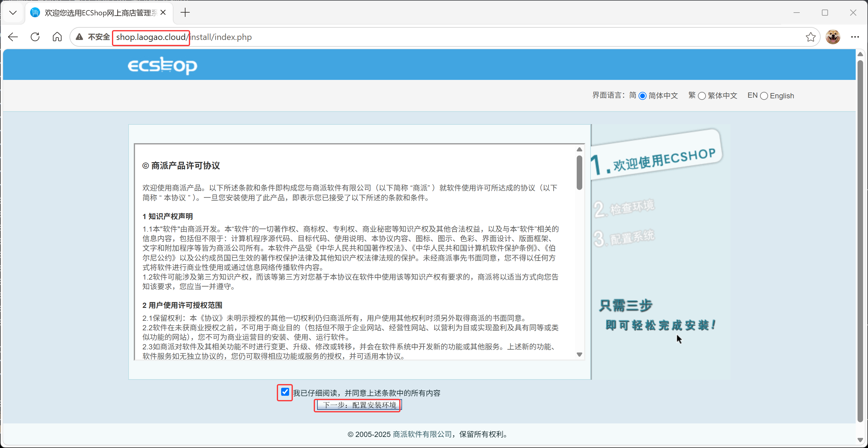Click the ECShop logo in the header

pos(162,65)
